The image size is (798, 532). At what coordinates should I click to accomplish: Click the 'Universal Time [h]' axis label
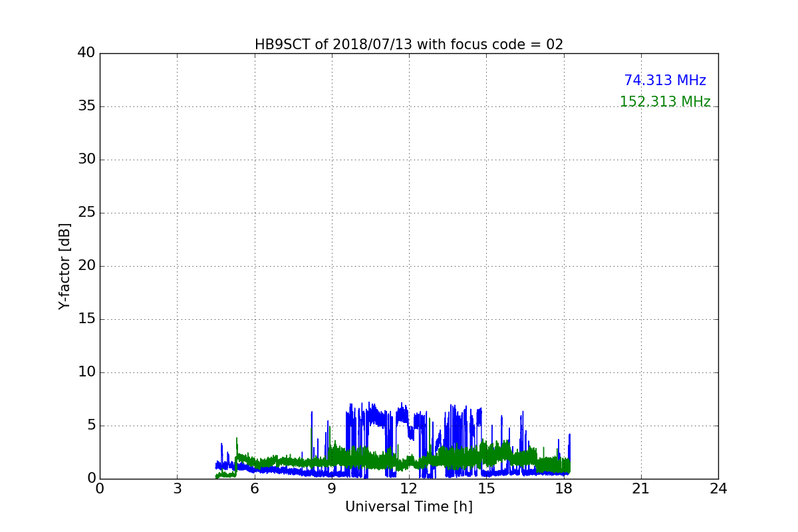[409, 507]
